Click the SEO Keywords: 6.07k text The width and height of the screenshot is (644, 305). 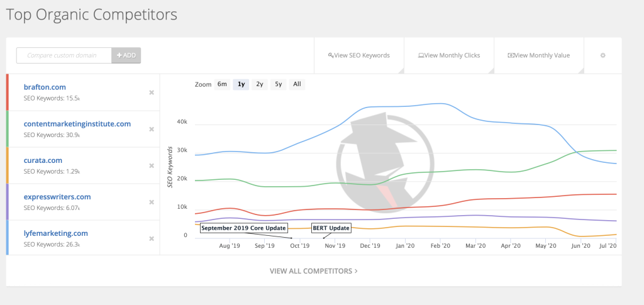point(52,208)
